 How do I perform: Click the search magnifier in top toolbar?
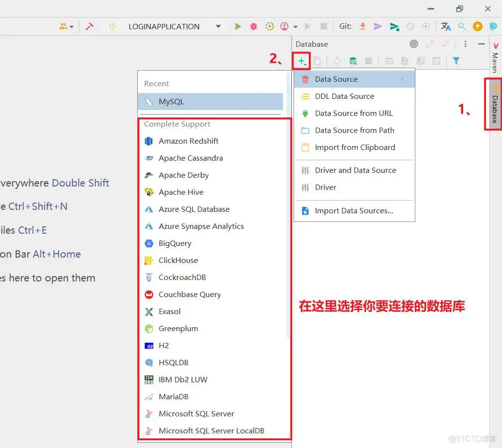coord(462,26)
